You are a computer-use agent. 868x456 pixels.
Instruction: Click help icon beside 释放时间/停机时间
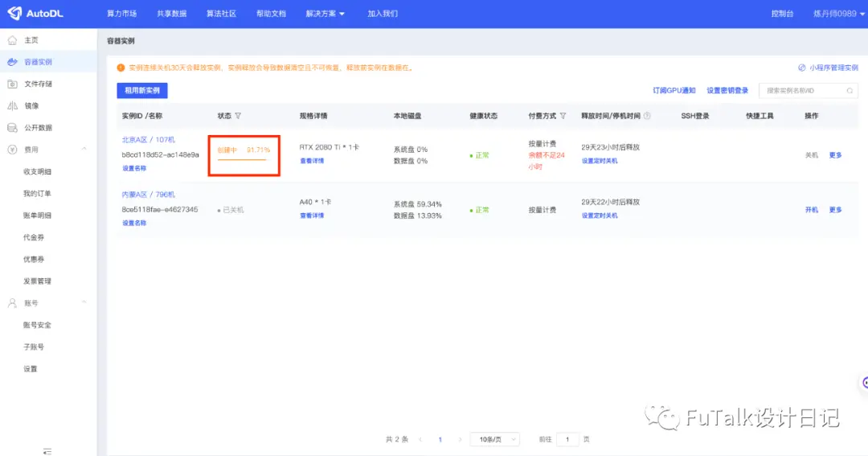click(647, 116)
